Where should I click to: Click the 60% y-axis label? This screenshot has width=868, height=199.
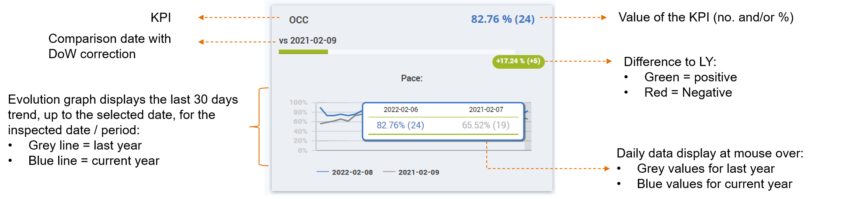tap(300, 122)
